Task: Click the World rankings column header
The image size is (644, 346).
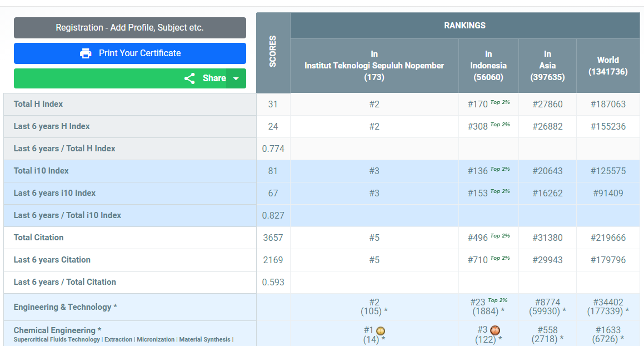Action: (x=608, y=66)
